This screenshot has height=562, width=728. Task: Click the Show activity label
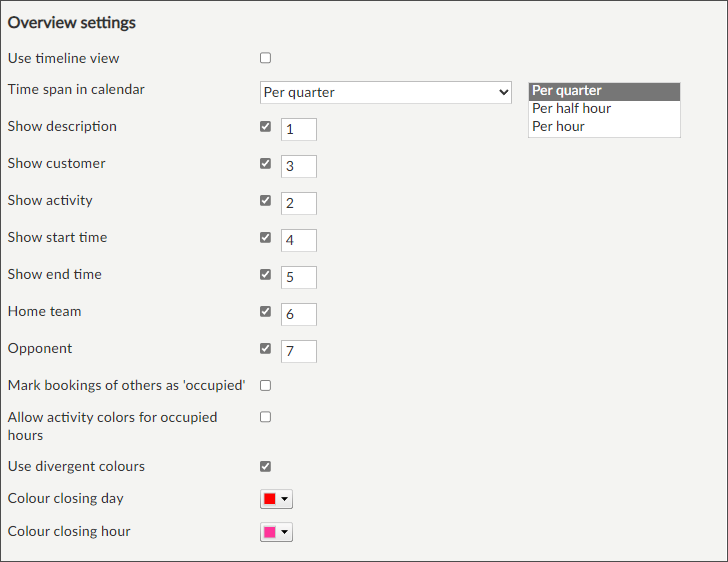[50, 201]
